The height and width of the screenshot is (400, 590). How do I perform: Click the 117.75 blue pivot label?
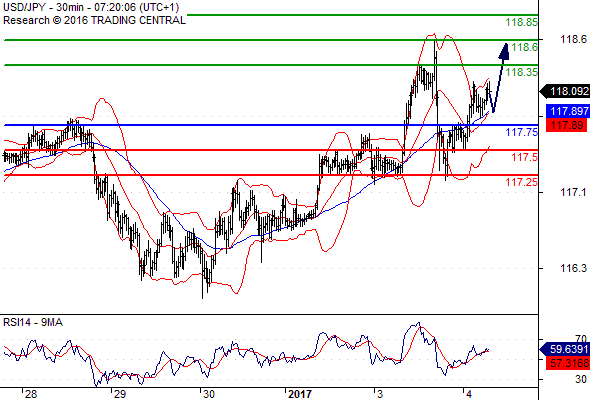pos(522,132)
